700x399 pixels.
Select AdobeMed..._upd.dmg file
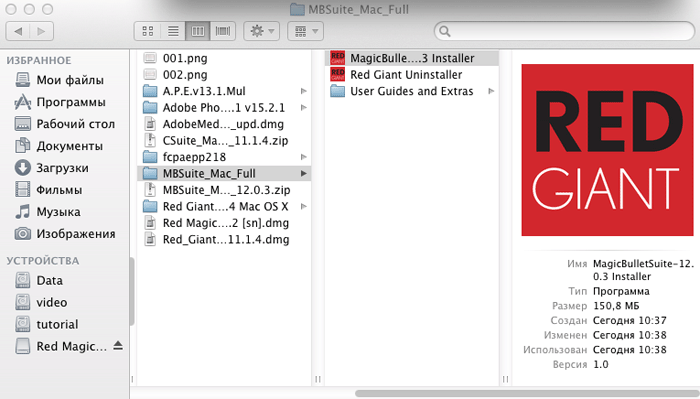pos(224,124)
